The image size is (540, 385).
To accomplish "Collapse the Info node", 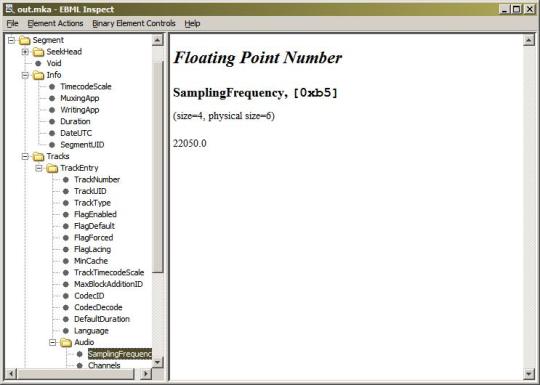I will point(25,75).
